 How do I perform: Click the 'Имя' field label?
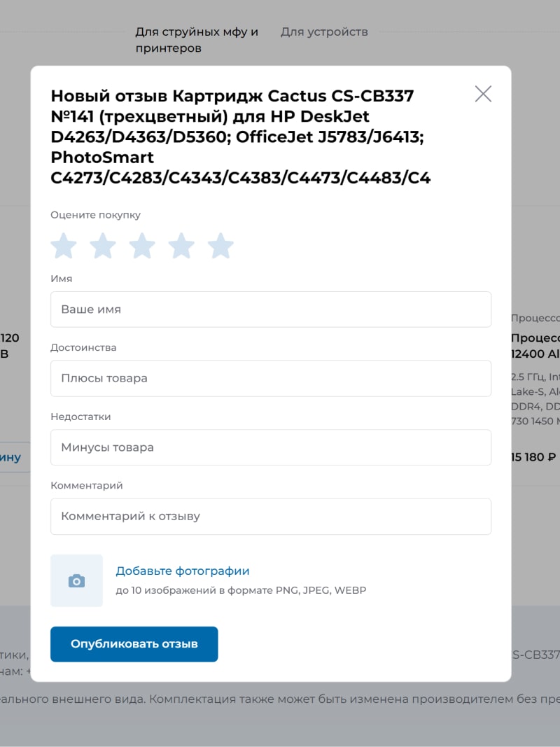tap(62, 279)
